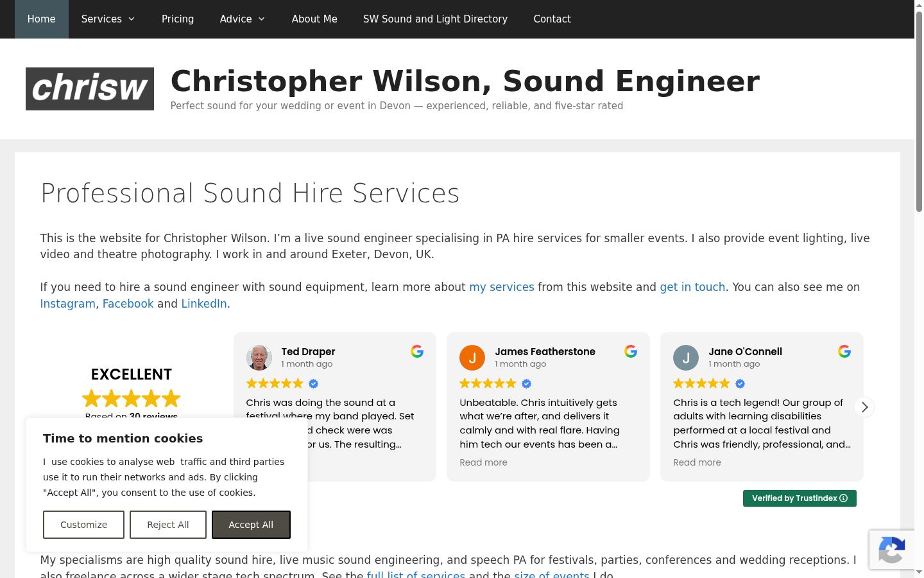Reject all cookies
924x578 pixels.
[168, 525]
